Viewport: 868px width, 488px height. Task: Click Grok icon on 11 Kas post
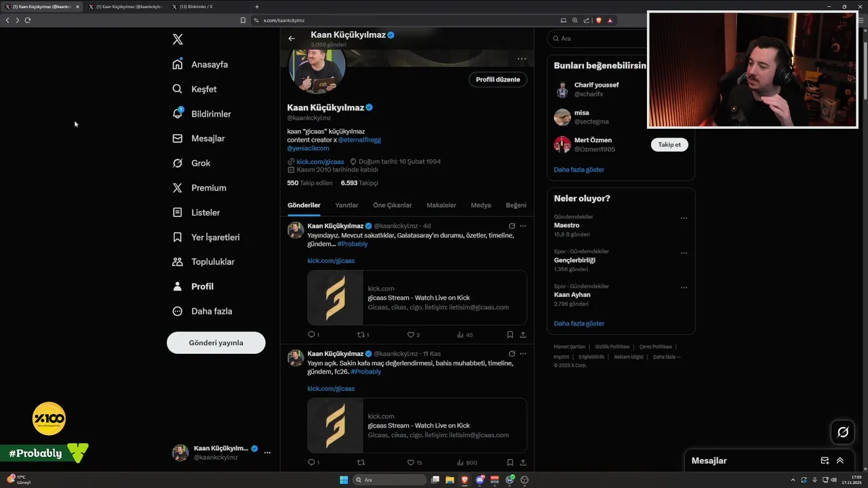(512, 354)
